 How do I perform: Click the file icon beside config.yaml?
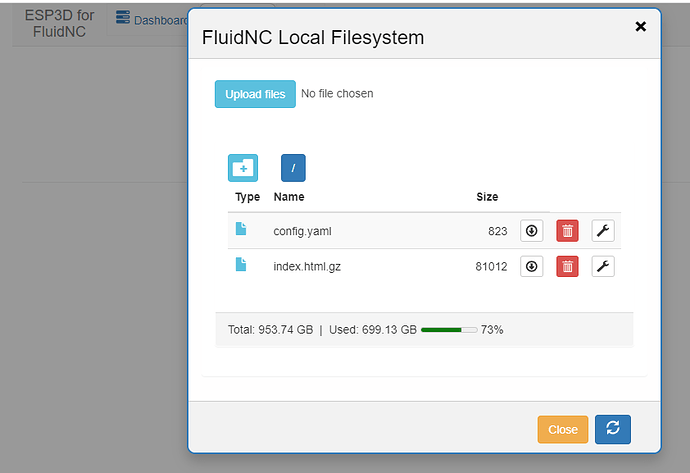point(241,228)
